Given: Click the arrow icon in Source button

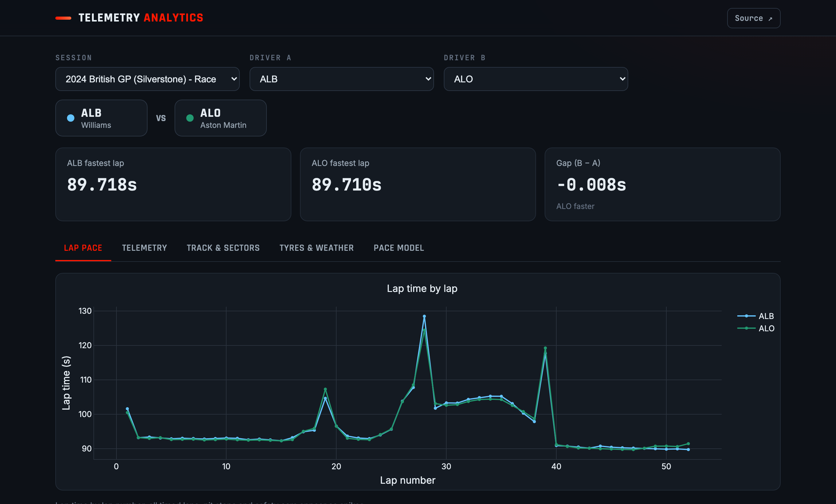Looking at the screenshot, I should pyautogui.click(x=770, y=19).
